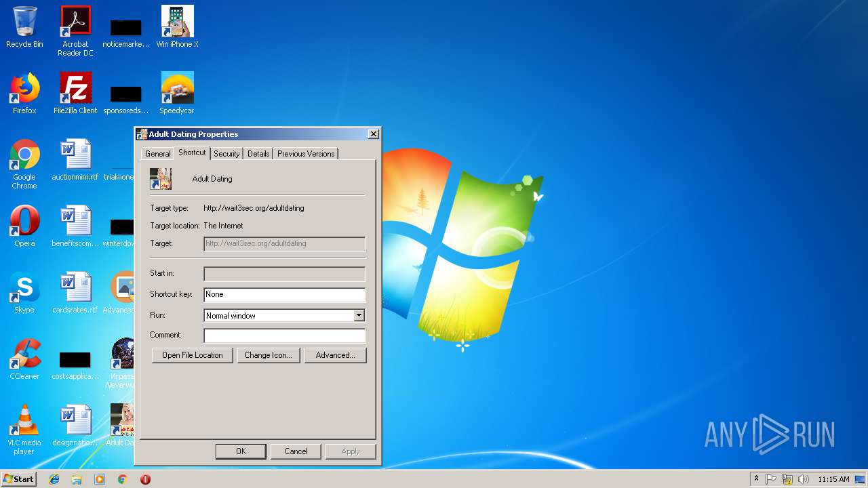Cancel the Adult Dating Properties dialog

tap(296, 451)
